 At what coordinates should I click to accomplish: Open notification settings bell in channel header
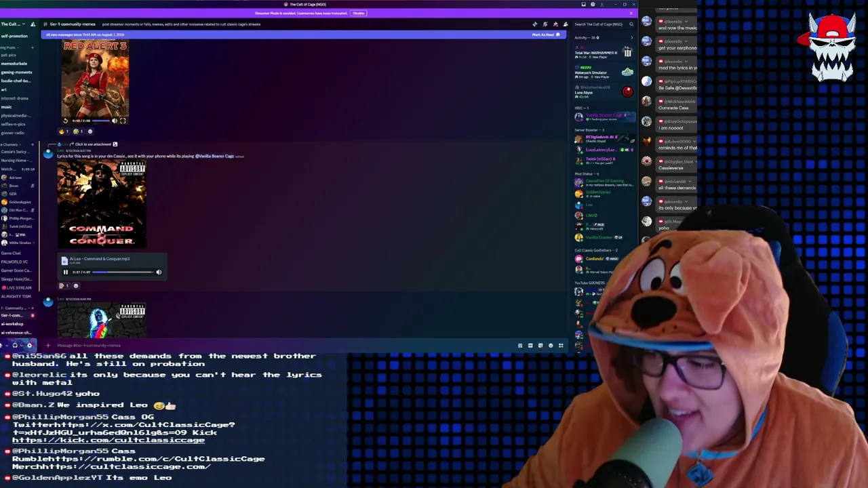pos(545,24)
